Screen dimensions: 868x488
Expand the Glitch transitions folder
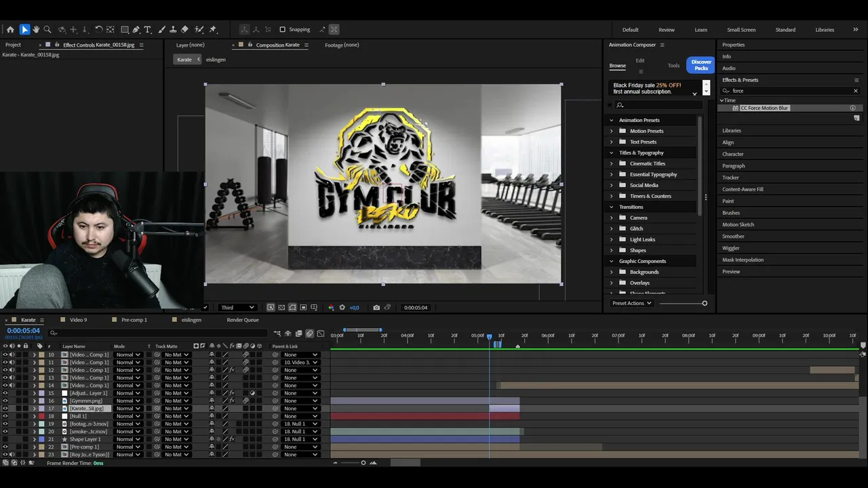(611, 228)
